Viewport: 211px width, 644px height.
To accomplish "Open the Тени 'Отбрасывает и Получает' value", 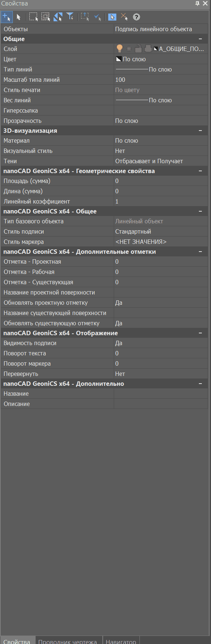I will 161,161.
